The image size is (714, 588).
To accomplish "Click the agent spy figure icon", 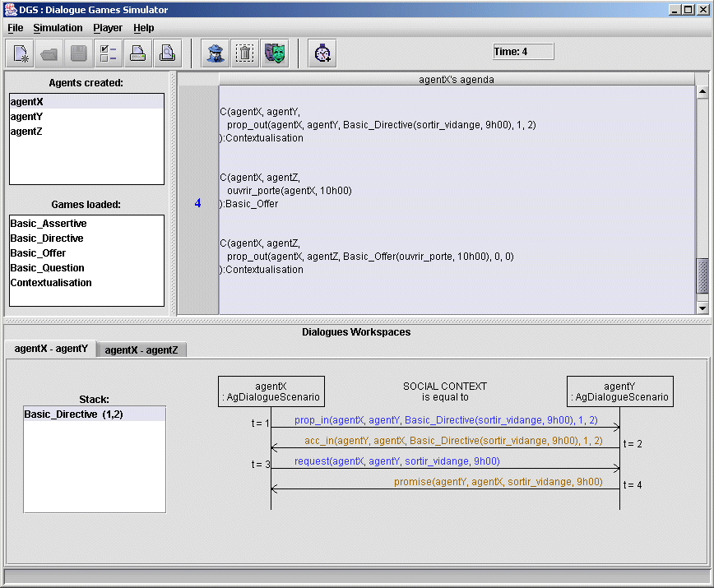I will pyautogui.click(x=216, y=53).
